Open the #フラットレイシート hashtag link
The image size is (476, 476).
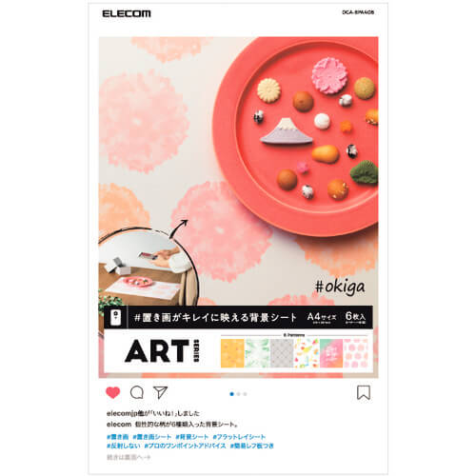point(239,437)
